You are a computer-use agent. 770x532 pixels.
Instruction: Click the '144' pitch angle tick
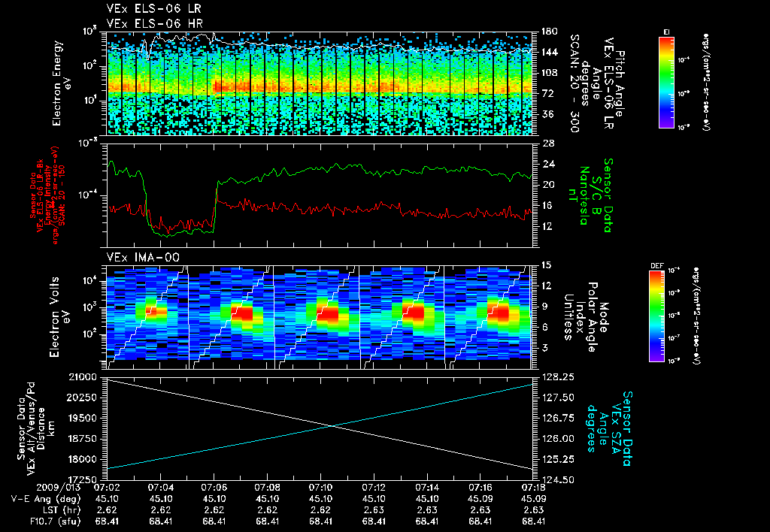pyautogui.click(x=549, y=52)
